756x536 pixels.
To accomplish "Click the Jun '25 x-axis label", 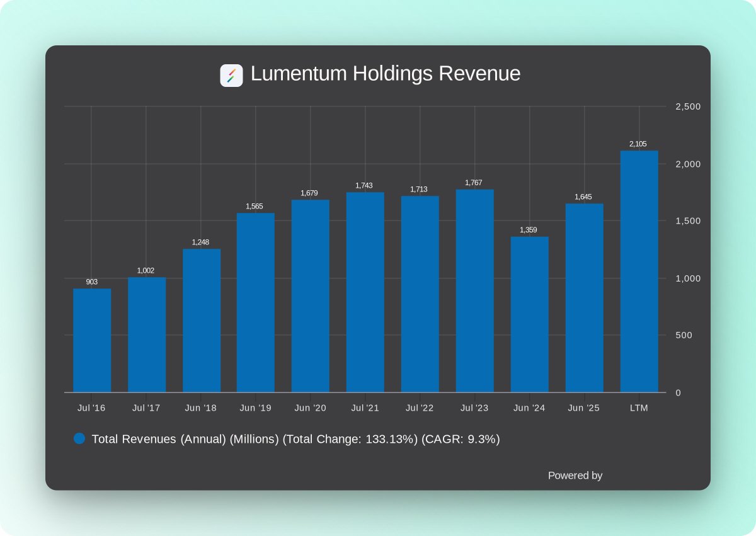I will point(584,408).
